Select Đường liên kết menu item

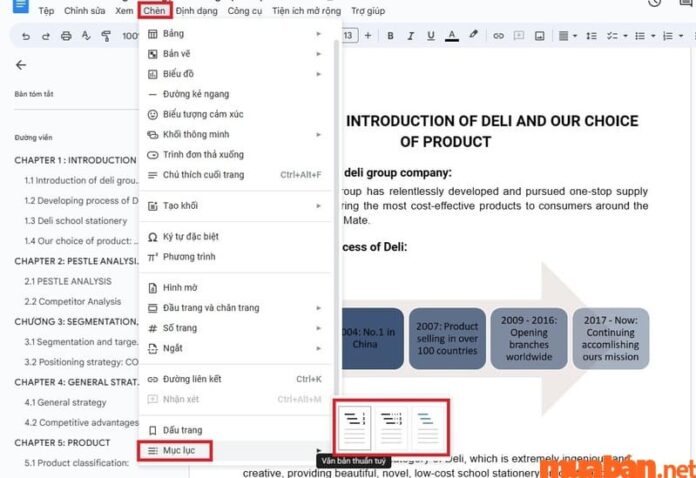click(235, 379)
